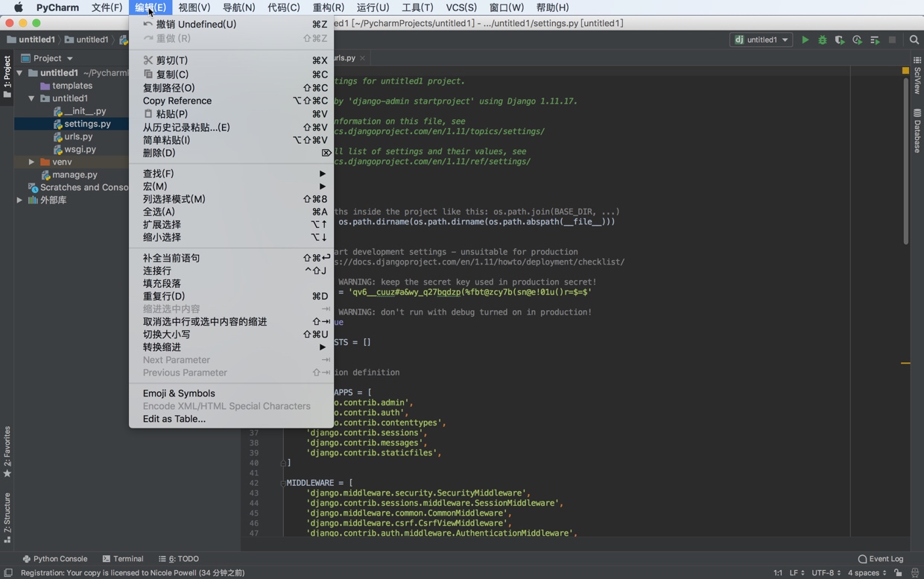Open the Database side panel
Viewport: 924px width, 579px height.
pyautogui.click(x=917, y=131)
